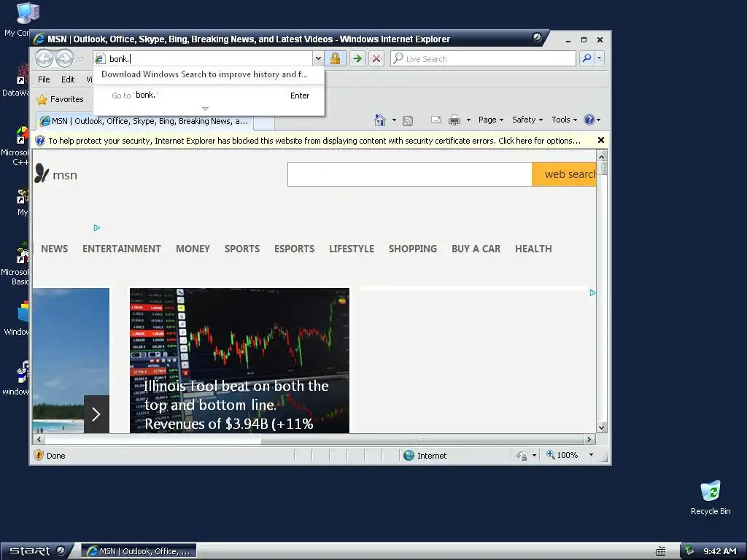Click the RSS feeds icon
The height and width of the screenshot is (560, 747).
(408, 120)
